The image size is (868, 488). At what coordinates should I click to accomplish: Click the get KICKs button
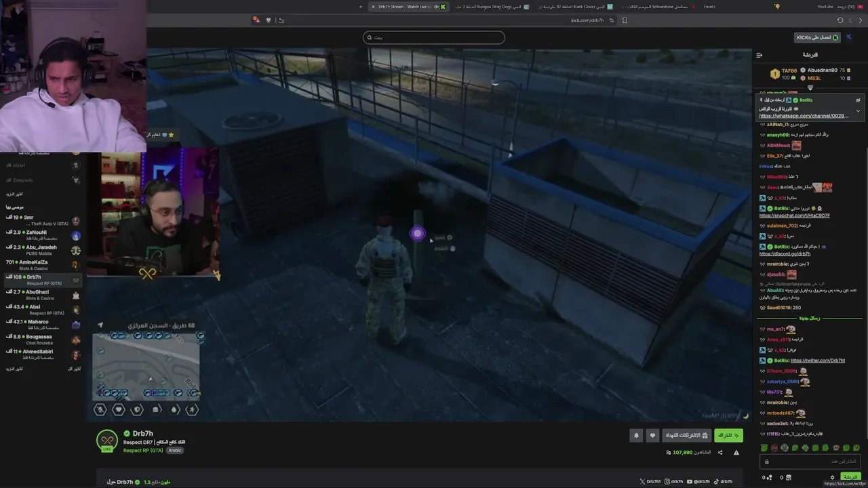(x=818, y=37)
